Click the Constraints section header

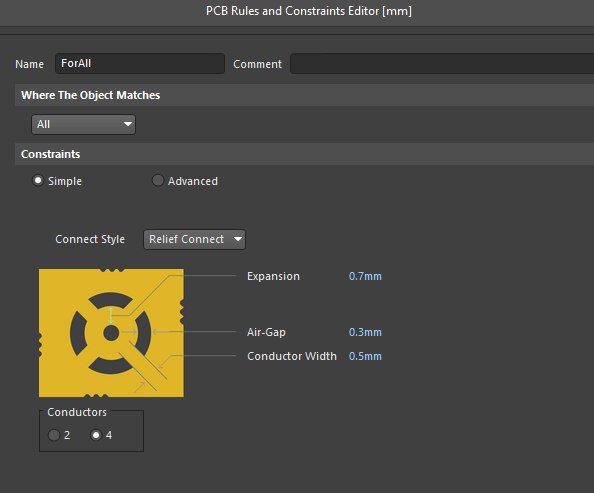click(51, 154)
